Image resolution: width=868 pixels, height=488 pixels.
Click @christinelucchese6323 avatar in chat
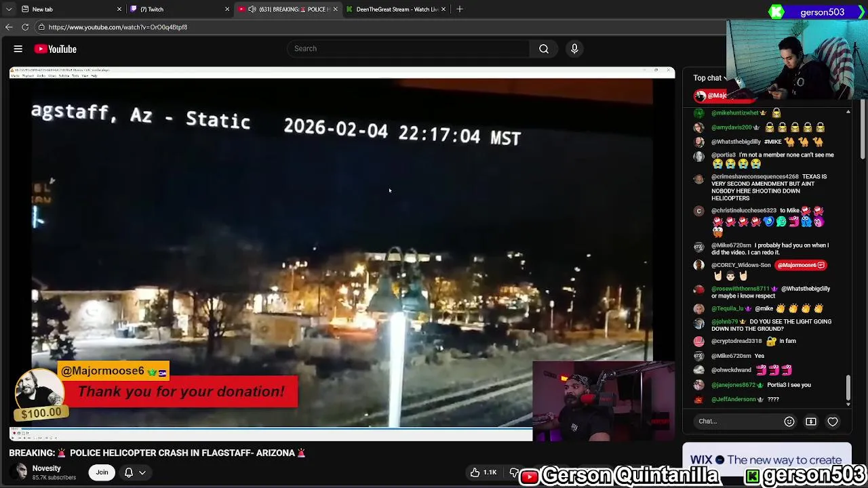[699, 211]
